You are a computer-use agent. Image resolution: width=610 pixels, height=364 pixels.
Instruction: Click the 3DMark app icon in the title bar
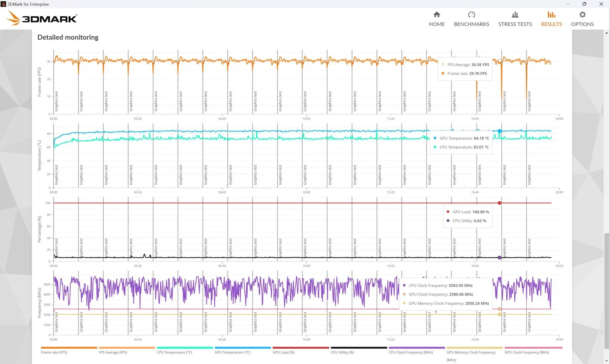[3, 4]
